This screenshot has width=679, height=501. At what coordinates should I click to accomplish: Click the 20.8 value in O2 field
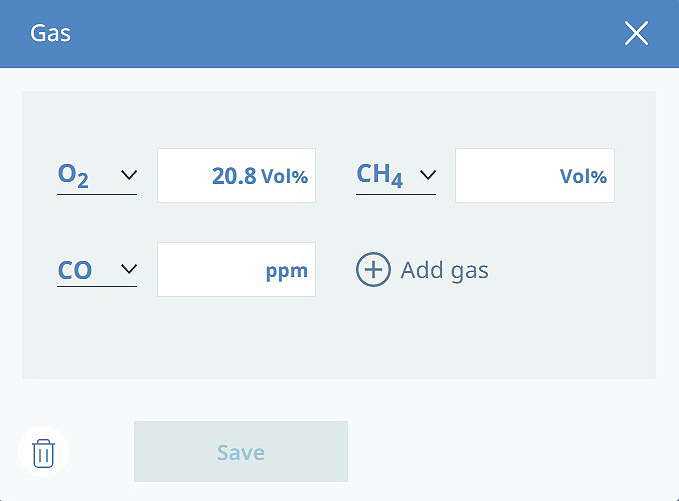[x=234, y=176]
